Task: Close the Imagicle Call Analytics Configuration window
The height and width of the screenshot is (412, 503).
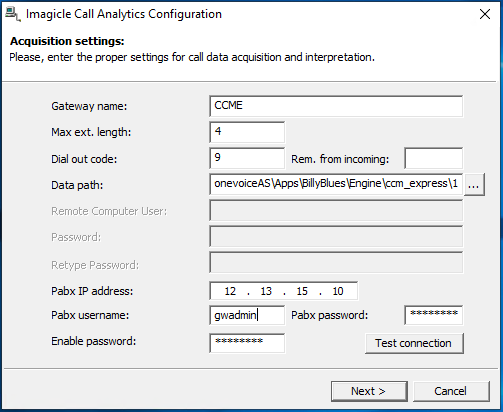Action: point(485,14)
